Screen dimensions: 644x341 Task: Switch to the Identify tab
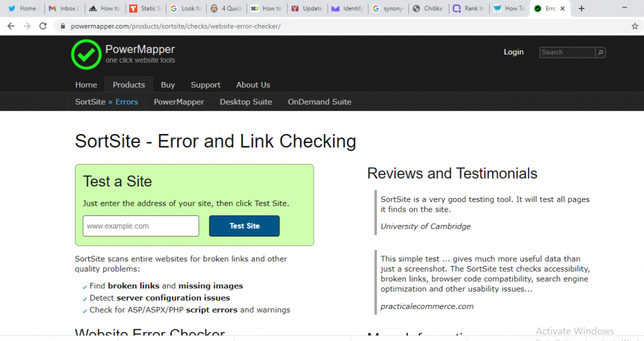point(347,8)
